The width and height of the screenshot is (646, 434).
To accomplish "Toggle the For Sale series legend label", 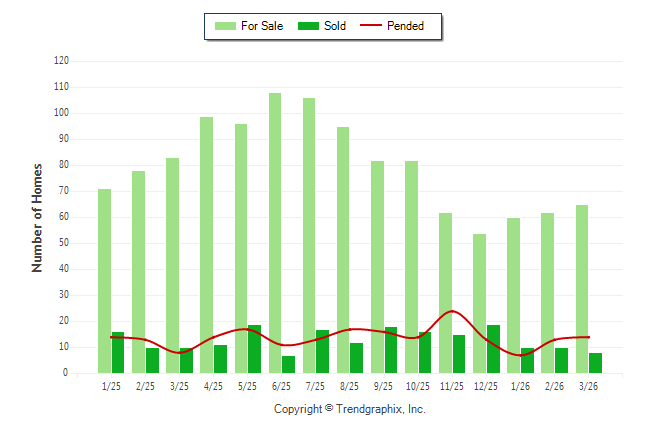I will point(262,26).
